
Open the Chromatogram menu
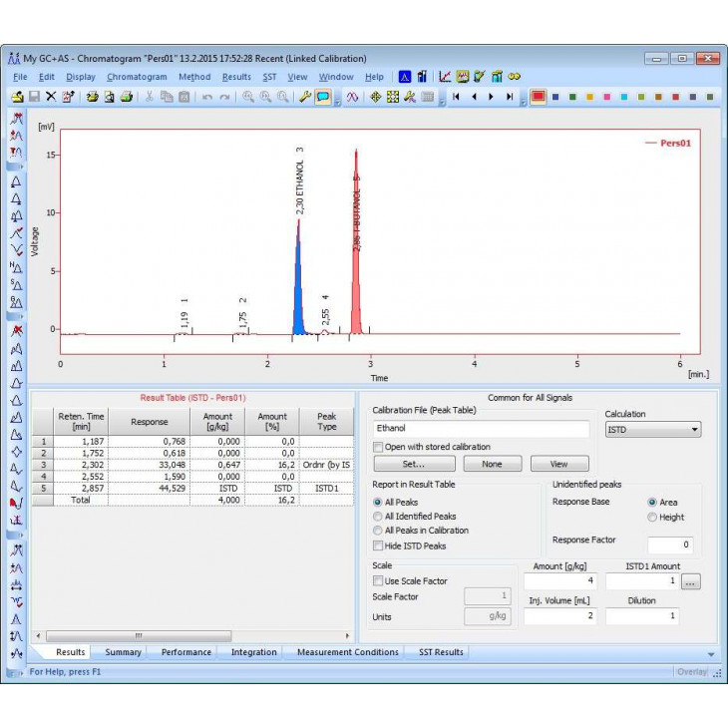(x=137, y=77)
